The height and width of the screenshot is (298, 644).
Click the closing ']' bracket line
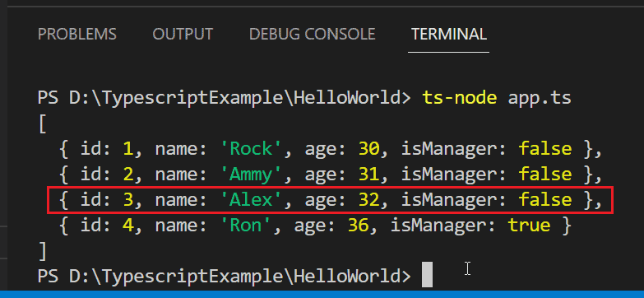[42, 251]
